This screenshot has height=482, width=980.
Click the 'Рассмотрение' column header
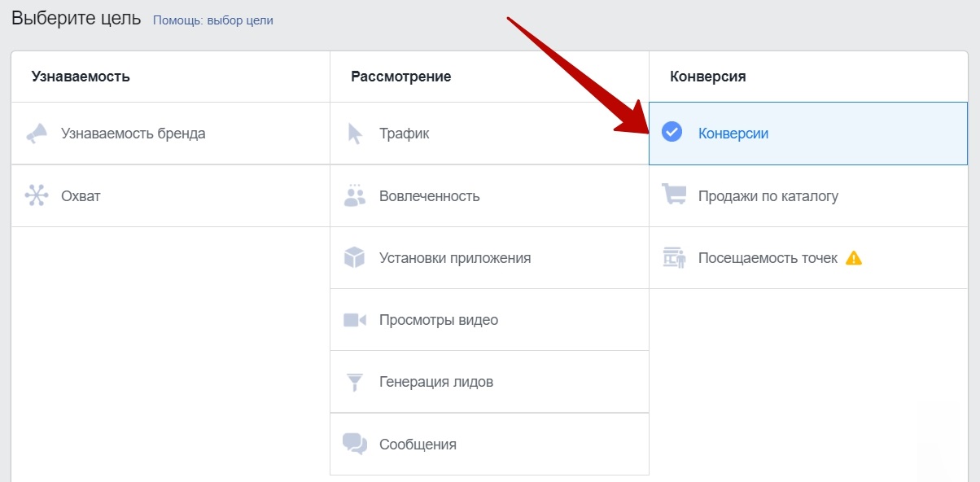point(401,77)
